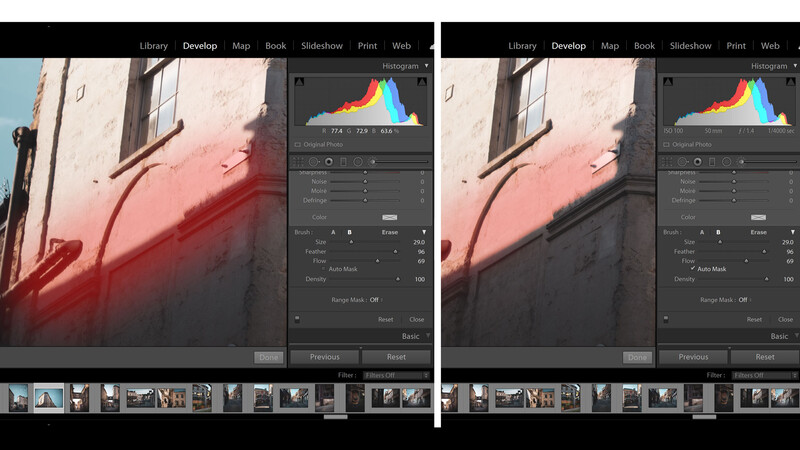Select Radial Filter tool in right window

[x=727, y=162]
